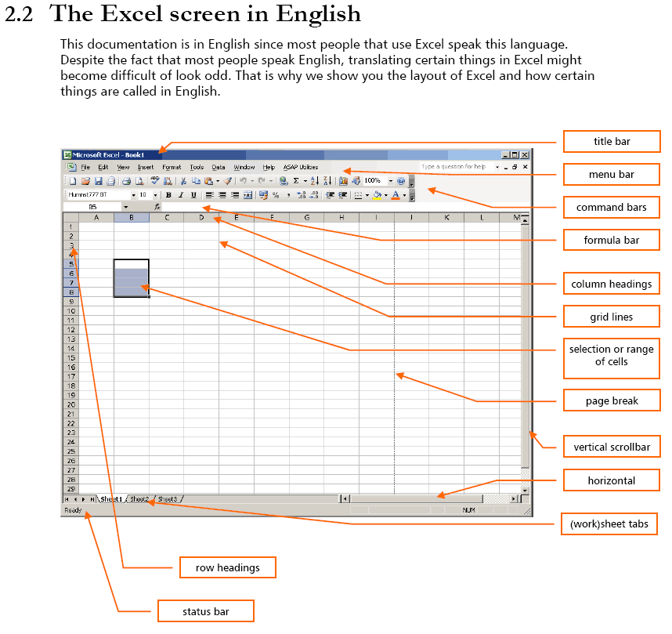Open the Edit menu
This screenshot has width=672, height=634.
pyautogui.click(x=103, y=167)
